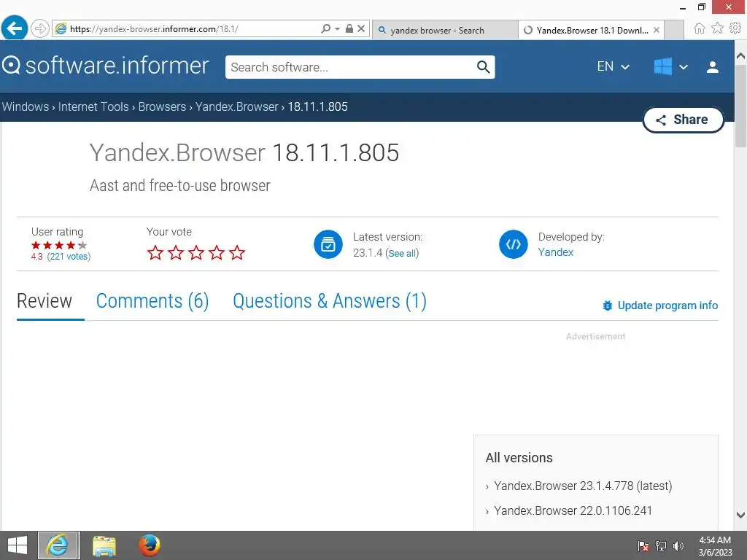Click Update program info link
Viewport: 747px width, 560px height.
point(659,306)
